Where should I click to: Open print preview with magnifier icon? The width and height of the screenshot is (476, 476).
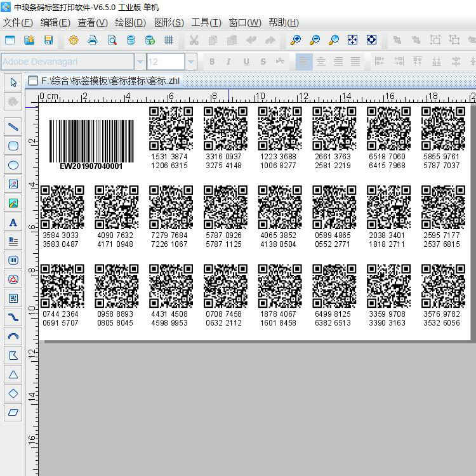112,40
